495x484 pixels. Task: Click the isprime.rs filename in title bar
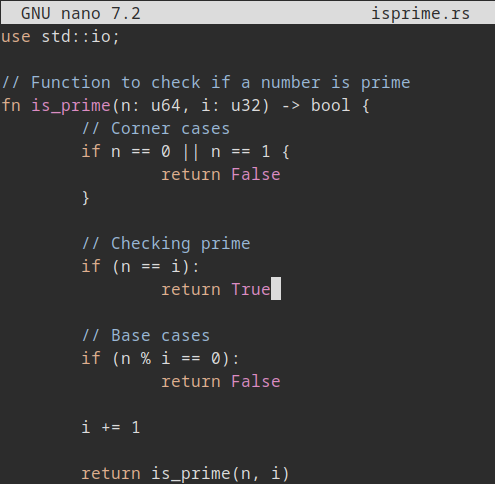pyautogui.click(x=420, y=14)
